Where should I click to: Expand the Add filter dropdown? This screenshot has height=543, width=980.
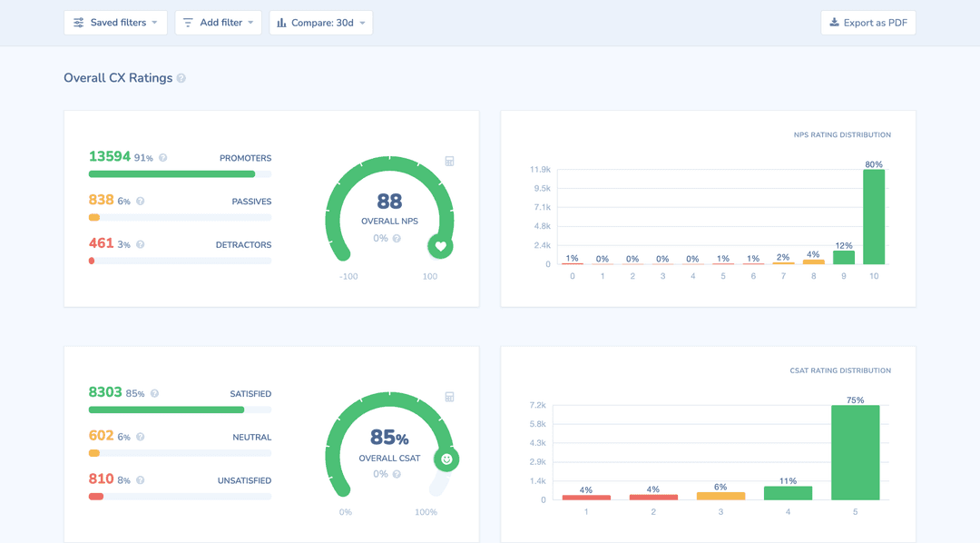click(x=218, y=22)
